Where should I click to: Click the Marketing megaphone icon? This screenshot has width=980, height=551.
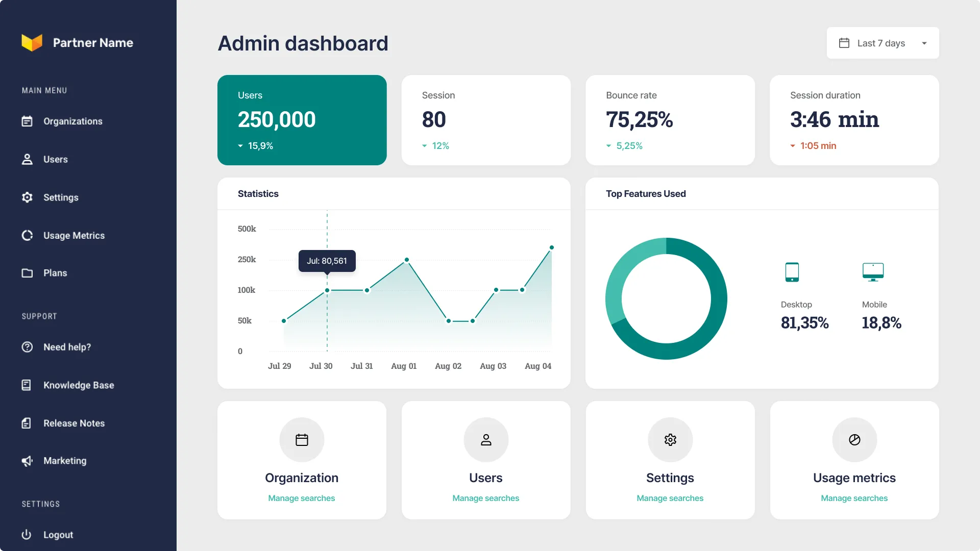[27, 461]
